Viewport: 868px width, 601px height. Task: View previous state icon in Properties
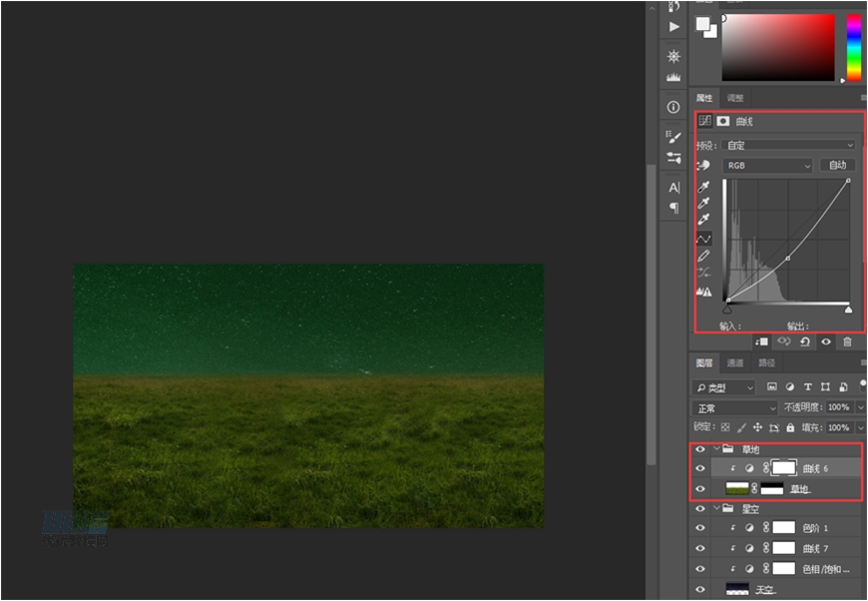tap(784, 341)
